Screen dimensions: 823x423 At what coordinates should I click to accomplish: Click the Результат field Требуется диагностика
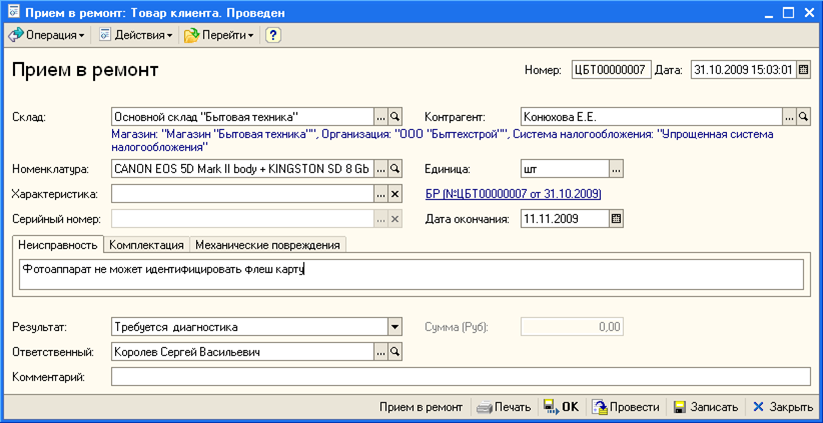(250, 327)
